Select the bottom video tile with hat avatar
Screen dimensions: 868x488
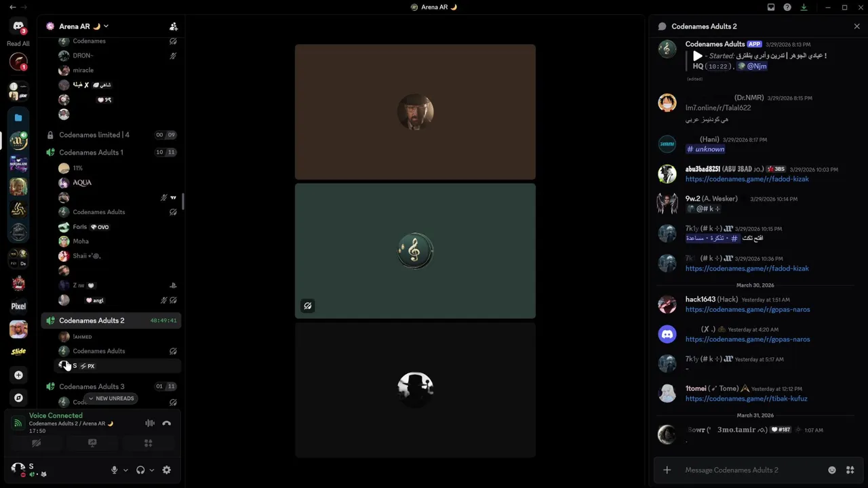pos(415,390)
